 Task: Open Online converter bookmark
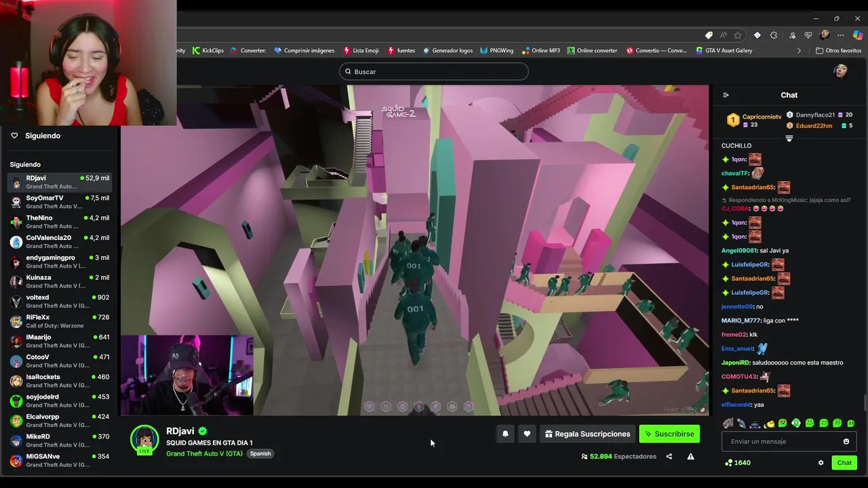pyautogui.click(x=592, y=50)
